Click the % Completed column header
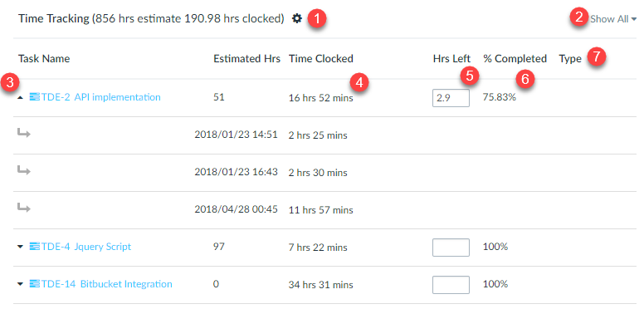 click(x=515, y=59)
